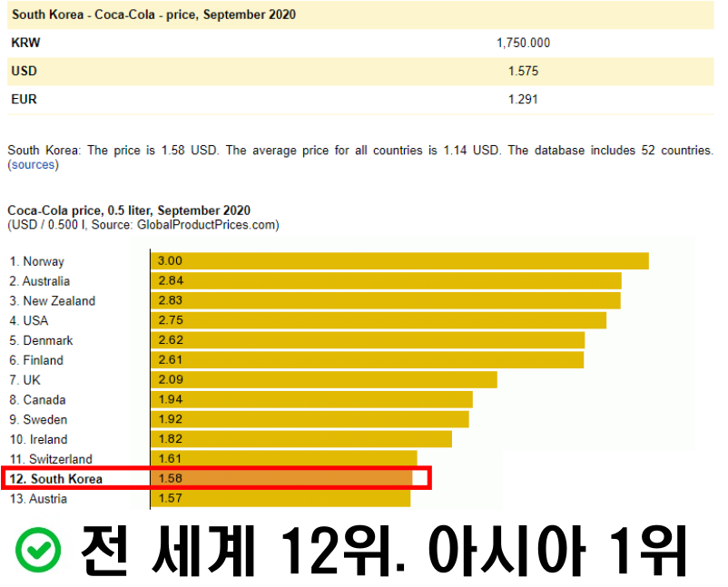
Task: Click the New Zealand bar showing 2.83
Action: tap(386, 300)
